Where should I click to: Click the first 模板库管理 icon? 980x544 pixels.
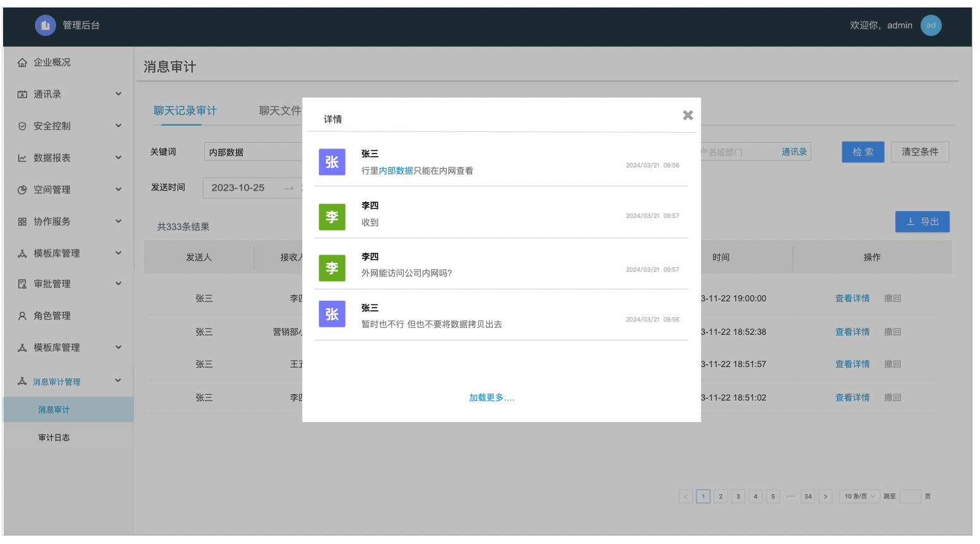point(22,253)
